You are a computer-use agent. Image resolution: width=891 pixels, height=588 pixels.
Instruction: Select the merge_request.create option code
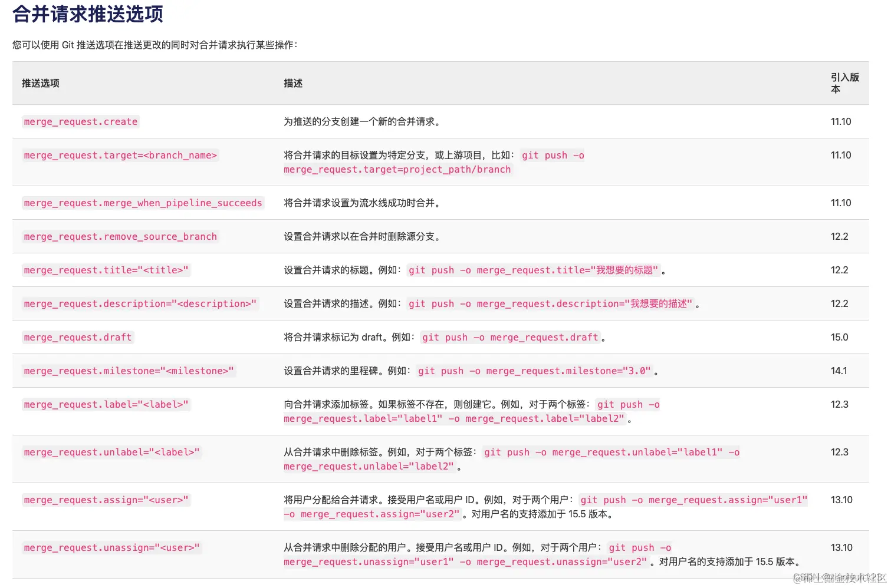[x=81, y=121]
